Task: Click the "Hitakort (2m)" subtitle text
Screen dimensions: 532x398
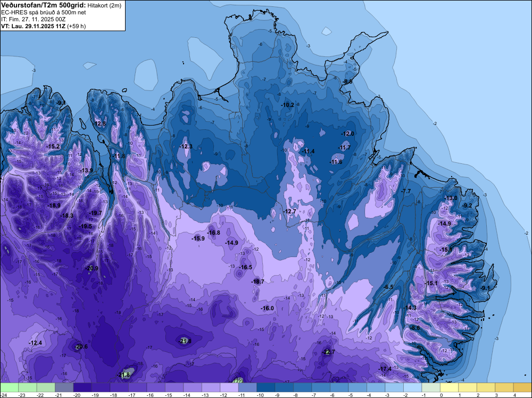Action: click(x=104, y=5)
